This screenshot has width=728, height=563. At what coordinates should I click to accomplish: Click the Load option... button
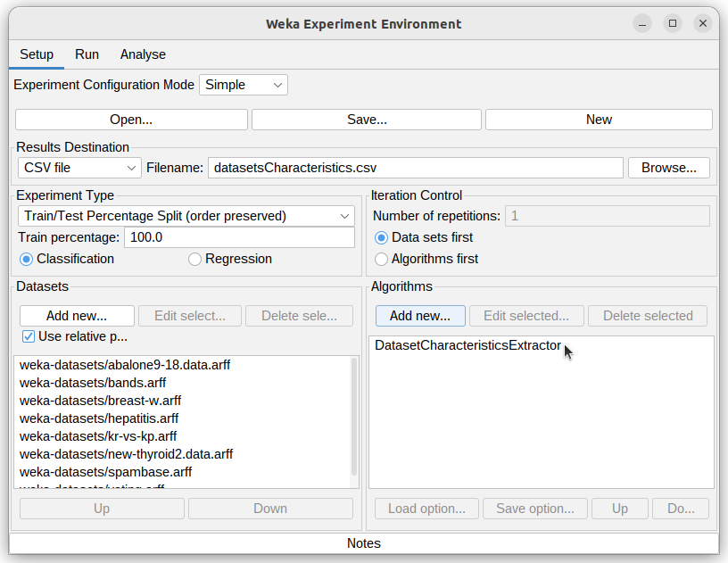pyautogui.click(x=426, y=508)
